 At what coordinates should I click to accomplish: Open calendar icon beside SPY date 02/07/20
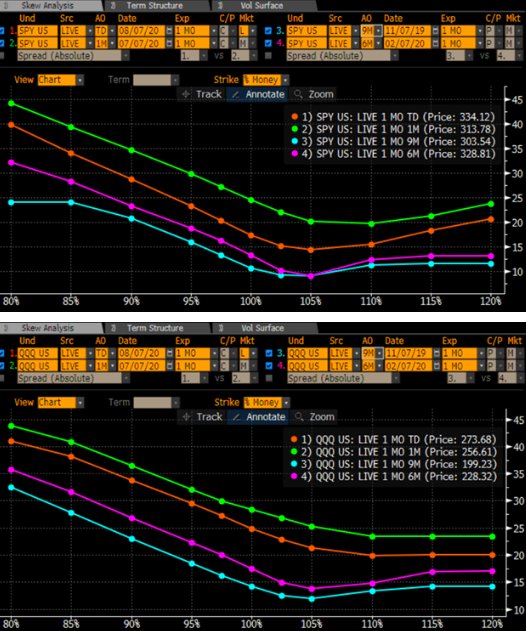[x=436, y=43]
